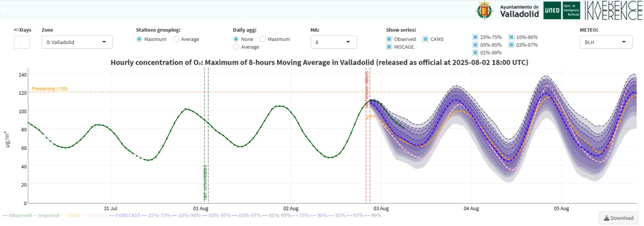Image resolution: width=644 pixels, height=226 pixels.
Task: Uncheck the Observed series checkbox
Action: (x=389, y=39)
